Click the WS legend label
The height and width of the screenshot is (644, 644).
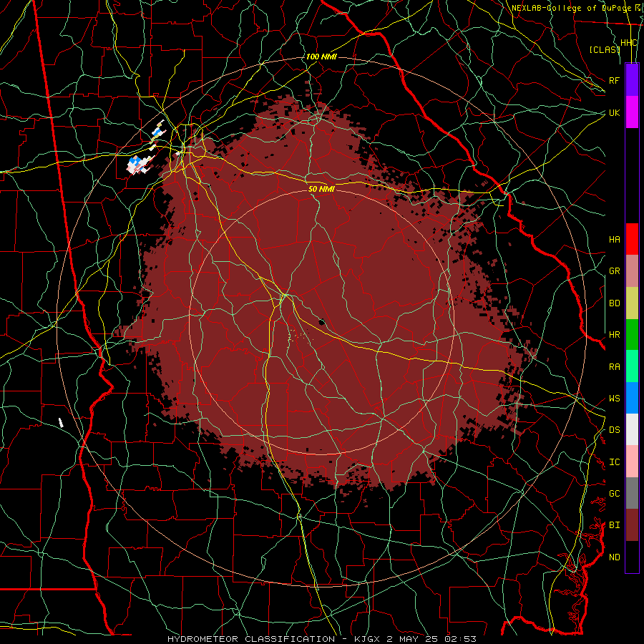point(614,399)
